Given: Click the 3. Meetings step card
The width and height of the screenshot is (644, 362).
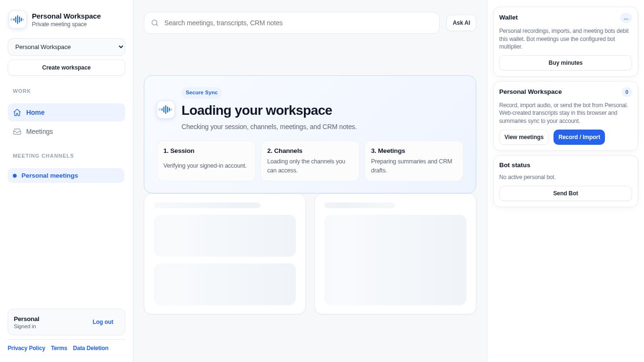Looking at the screenshot, I should click(414, 161).
